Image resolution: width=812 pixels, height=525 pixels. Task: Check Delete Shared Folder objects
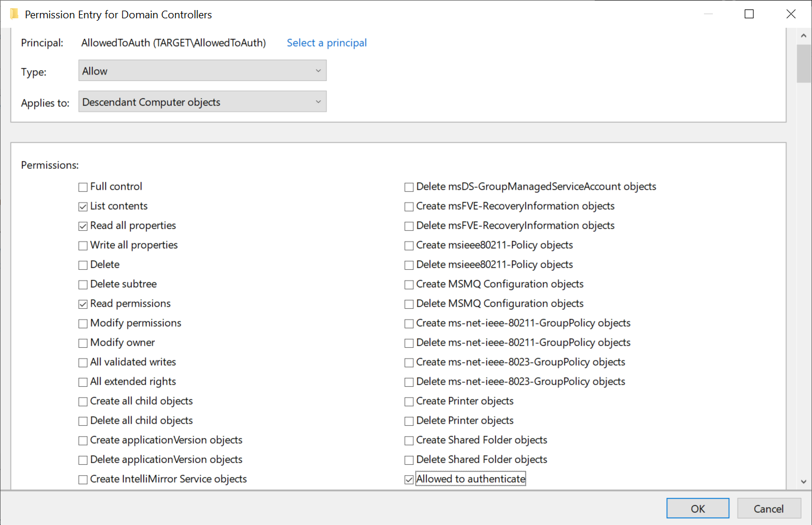pos(409,460)
